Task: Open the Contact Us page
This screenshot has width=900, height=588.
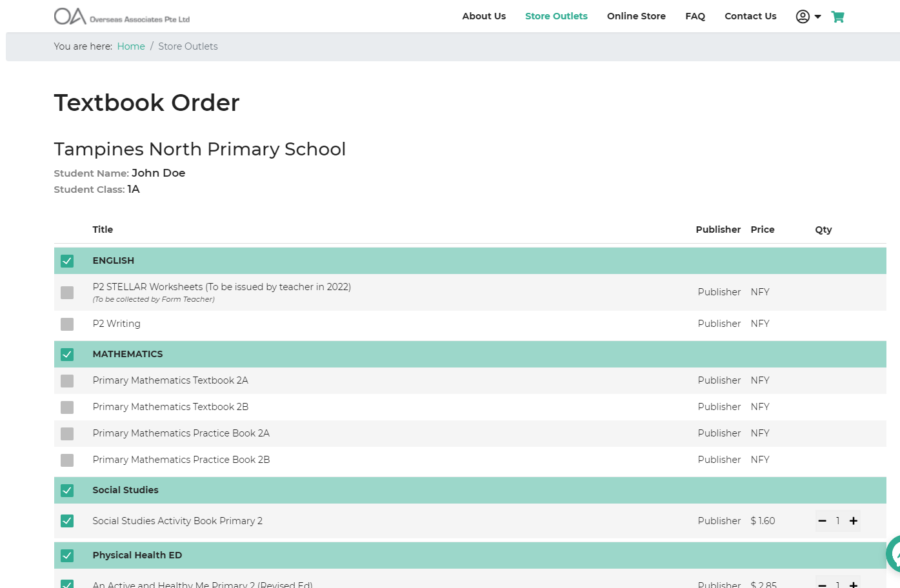Action: point(750,16)
